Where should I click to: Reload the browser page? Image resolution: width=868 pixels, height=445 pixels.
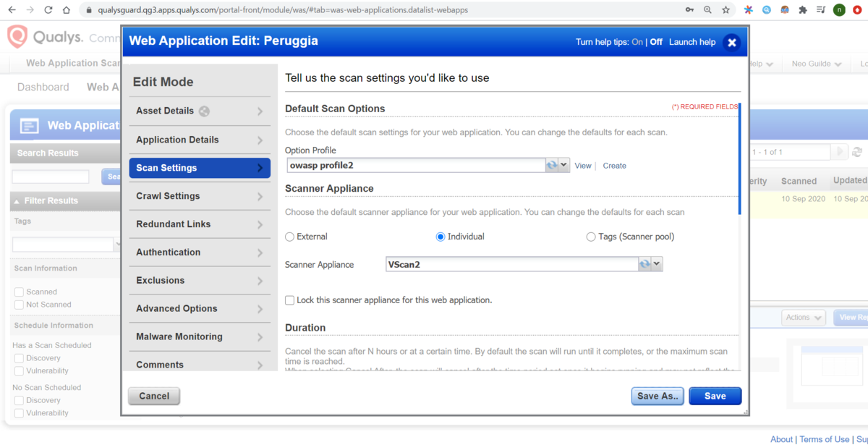(48, 10)
